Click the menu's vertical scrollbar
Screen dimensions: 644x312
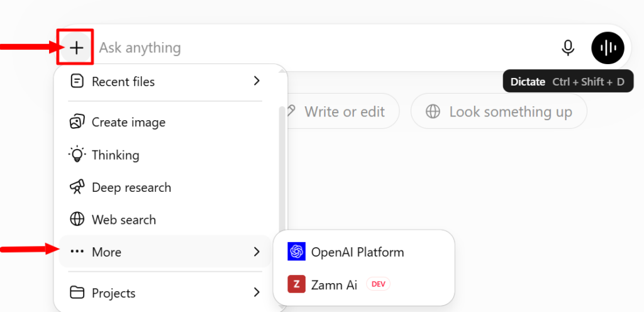pyautogui.click(x=281, y=170)
